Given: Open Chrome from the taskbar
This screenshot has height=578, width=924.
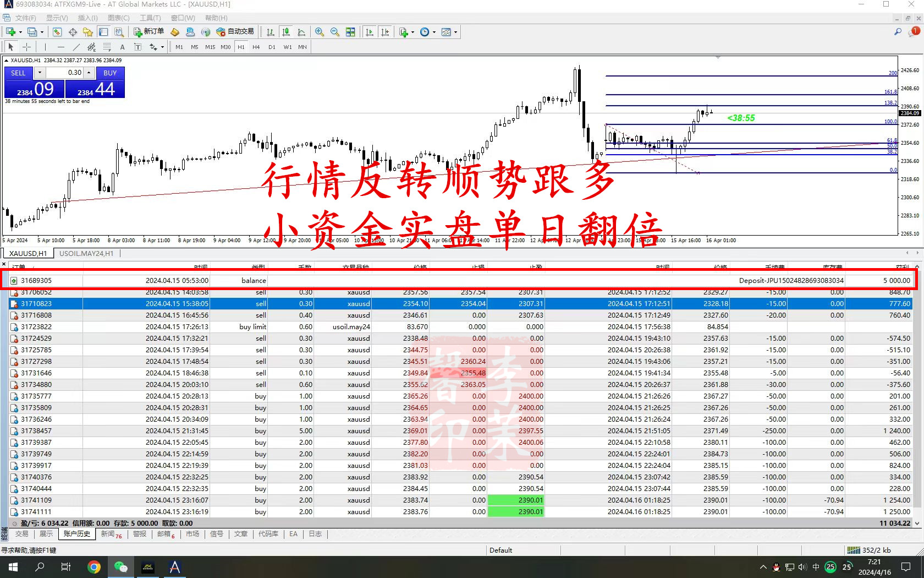Looking at the screenshot, I should (x=94, y=567).
